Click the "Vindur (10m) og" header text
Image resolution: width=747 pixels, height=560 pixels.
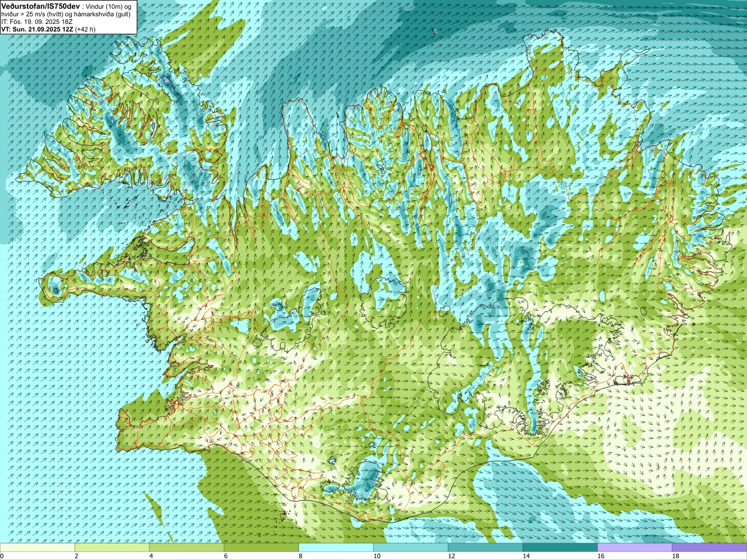tap(109, 6)
